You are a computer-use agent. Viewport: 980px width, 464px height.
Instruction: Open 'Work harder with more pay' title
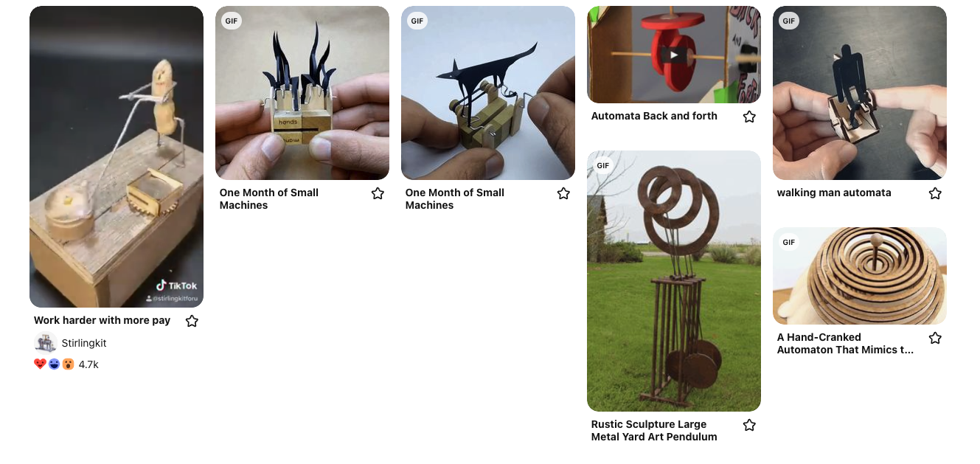click(x=102, y=320)
